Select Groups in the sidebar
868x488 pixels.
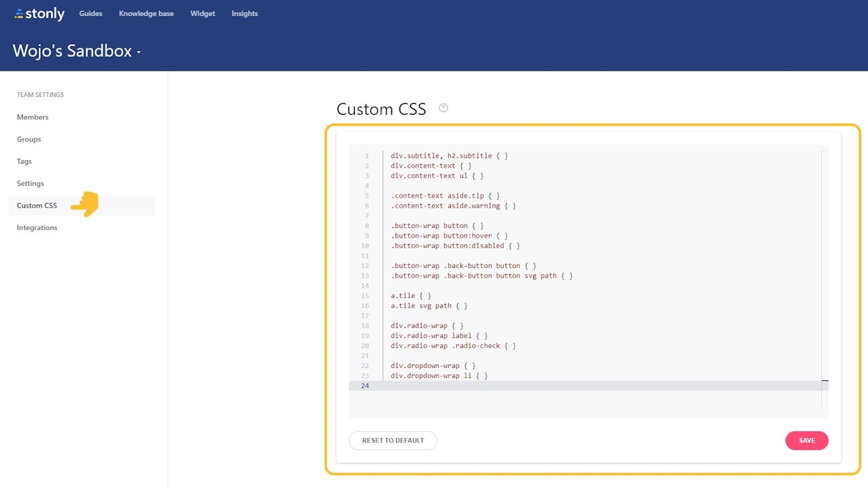click(x=28, y=139)
